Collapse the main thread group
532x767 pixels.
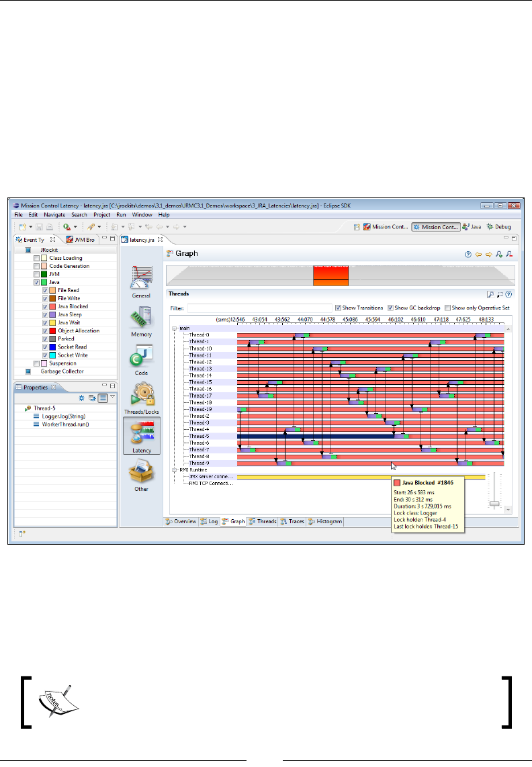(174, 328)
